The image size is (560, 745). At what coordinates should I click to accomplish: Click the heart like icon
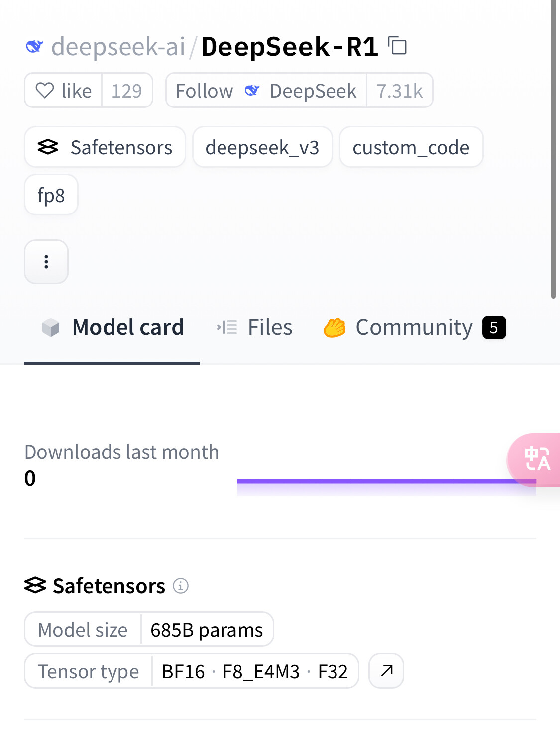pos(45,91)
